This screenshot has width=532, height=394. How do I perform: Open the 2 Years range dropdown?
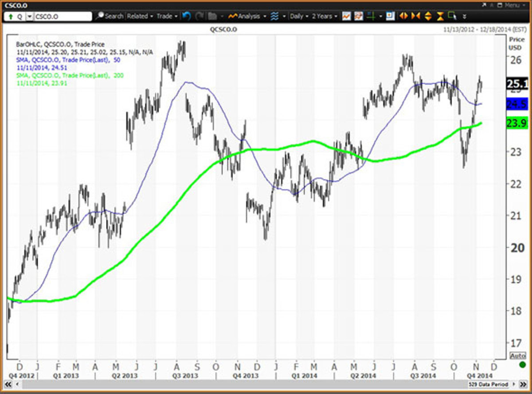[x=324, y=16]
